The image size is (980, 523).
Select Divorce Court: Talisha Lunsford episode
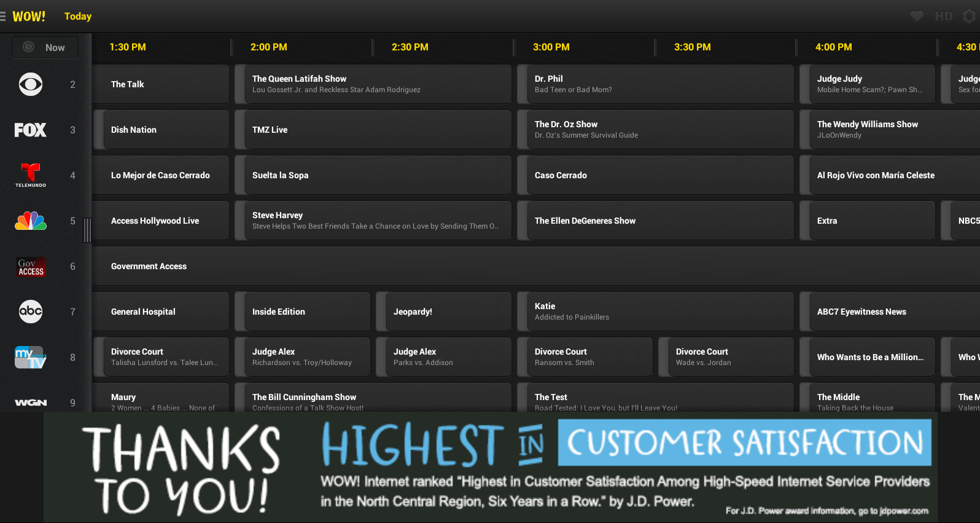[x=161, y=357]
